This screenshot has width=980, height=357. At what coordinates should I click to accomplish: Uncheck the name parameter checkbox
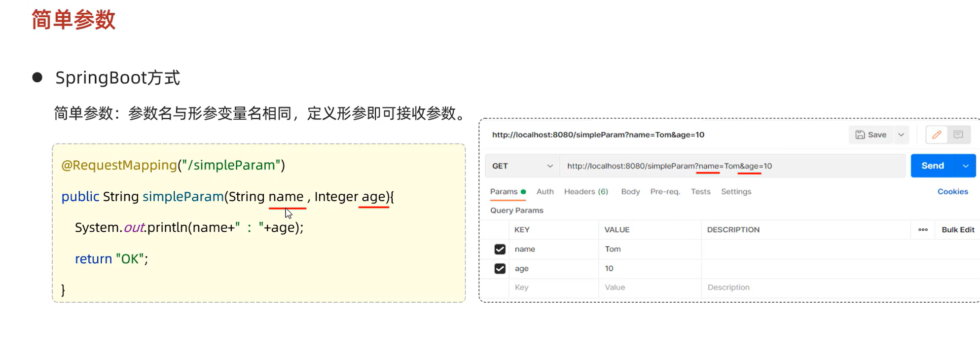(x=500, y=250)
